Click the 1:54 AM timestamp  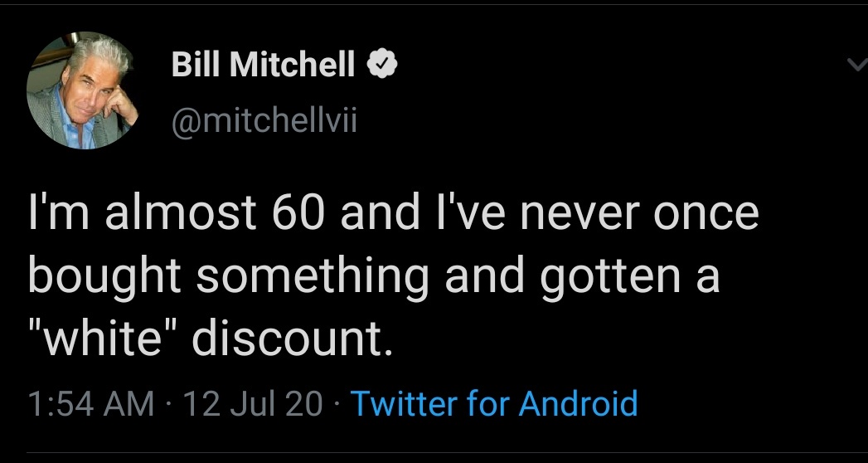(90, 403)
